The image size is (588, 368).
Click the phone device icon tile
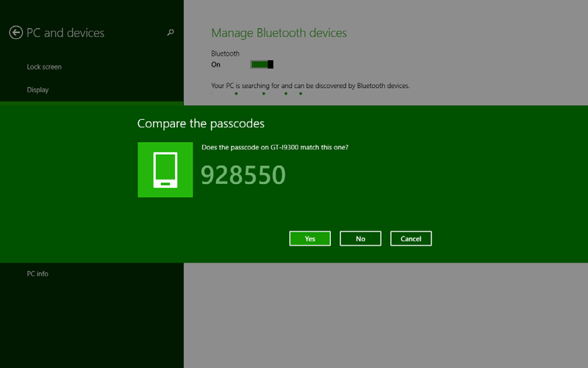(x=165, y=170)
